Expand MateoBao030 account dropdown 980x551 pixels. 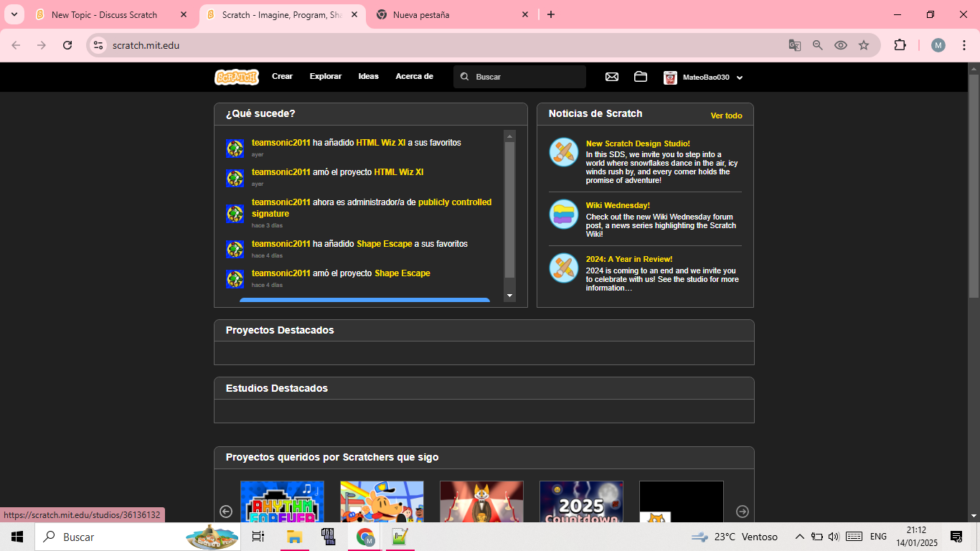740,77
